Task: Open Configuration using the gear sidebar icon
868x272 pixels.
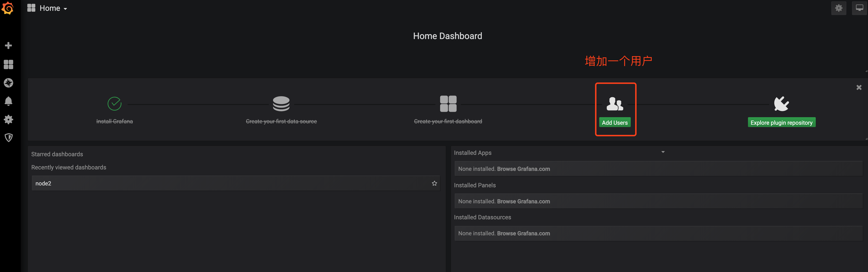Action: (8, 119)
